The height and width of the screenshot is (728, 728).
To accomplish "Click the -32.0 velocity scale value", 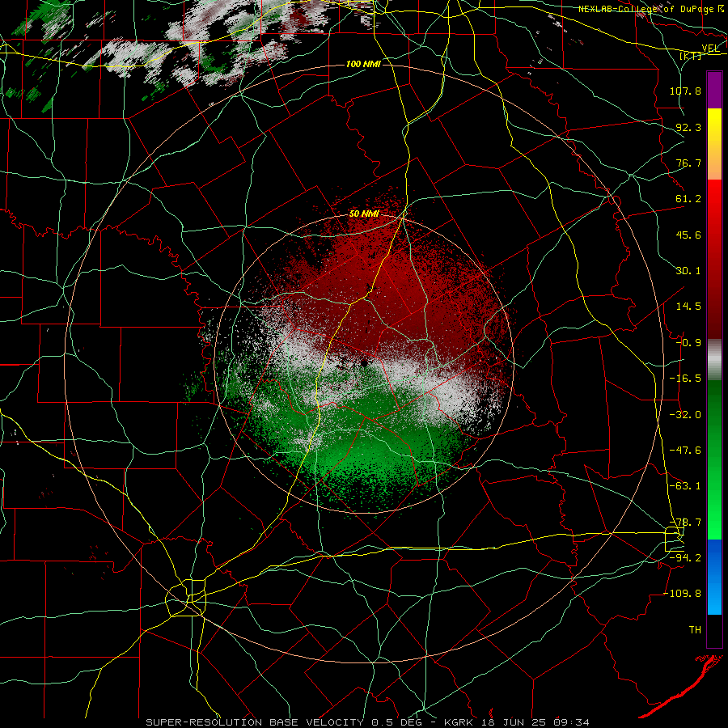I will pyautogui.click(x=685, y=415).
